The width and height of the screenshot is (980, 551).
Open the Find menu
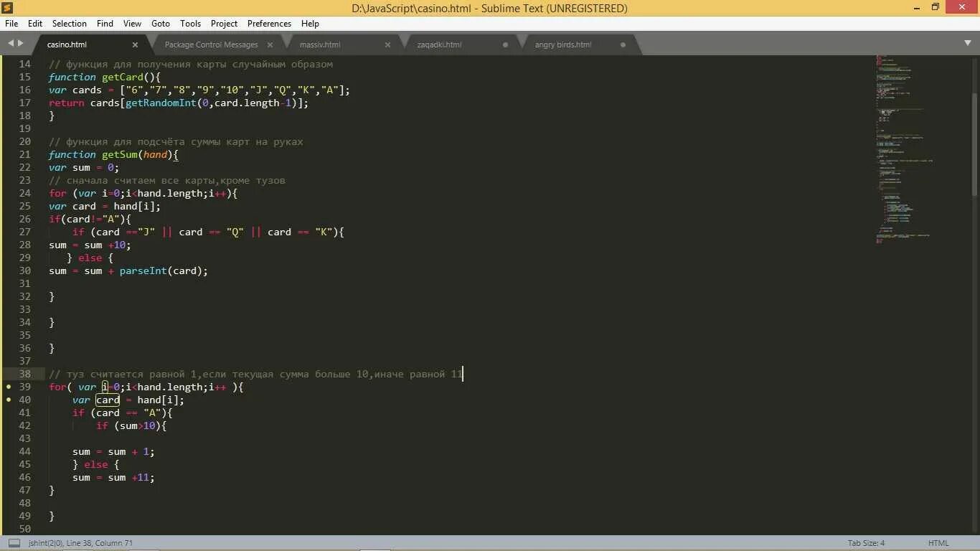pos(105,24)
